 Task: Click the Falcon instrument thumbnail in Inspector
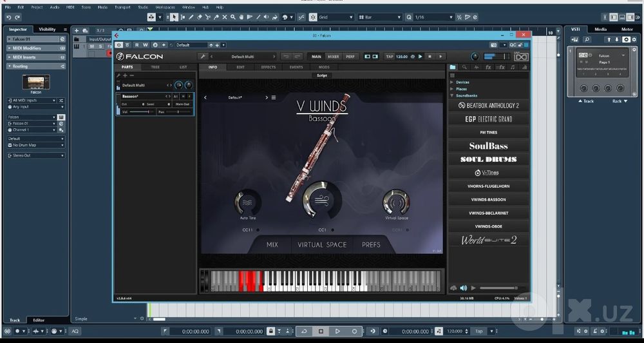pos(35,82)
